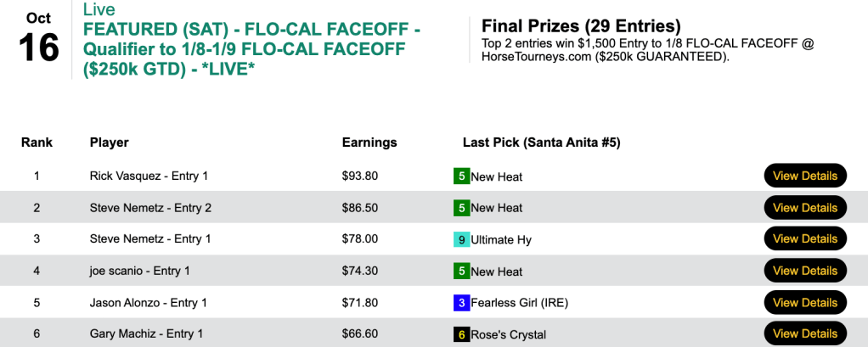868x347 pixels.
Task: Open View Details for joe scanio
Action: click(x=805, y=271)
